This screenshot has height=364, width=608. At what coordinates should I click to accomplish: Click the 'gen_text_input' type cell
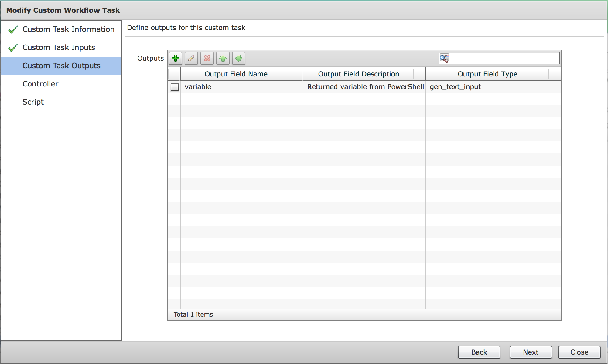(x=493, y=87)
